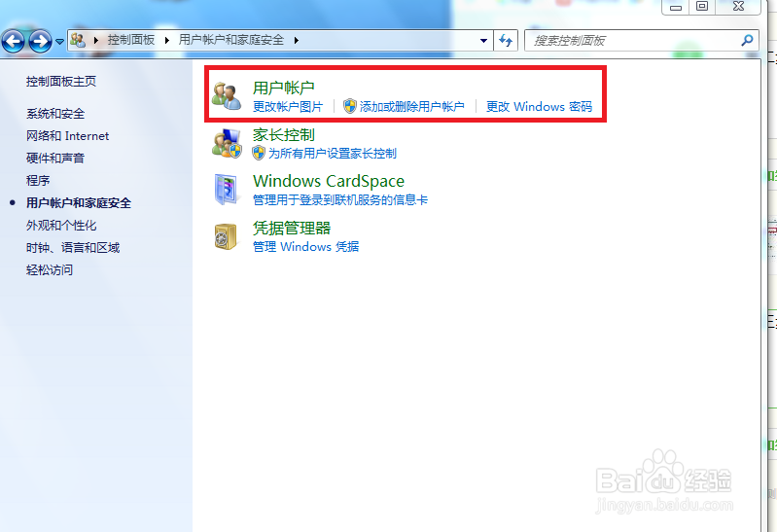Expand arrow before 控制面板 breadcrumb
777x532 pixels.
click(x=96, y=40)
